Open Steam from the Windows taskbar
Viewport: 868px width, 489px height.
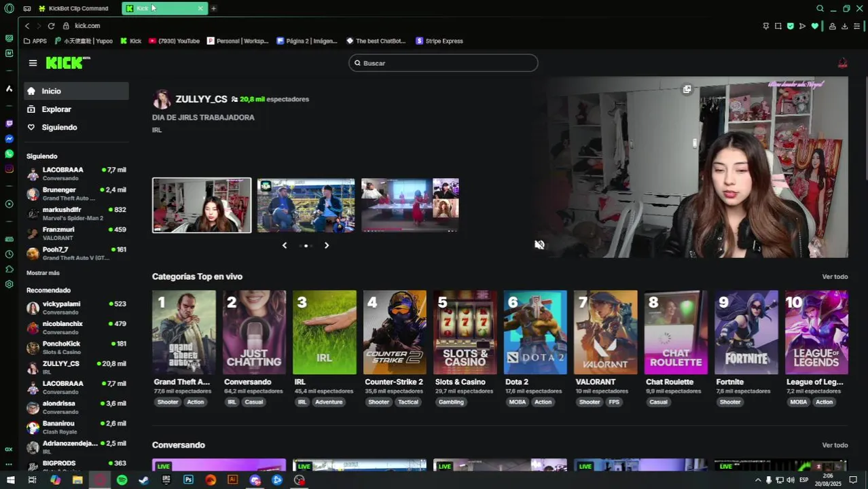[144, 480]
